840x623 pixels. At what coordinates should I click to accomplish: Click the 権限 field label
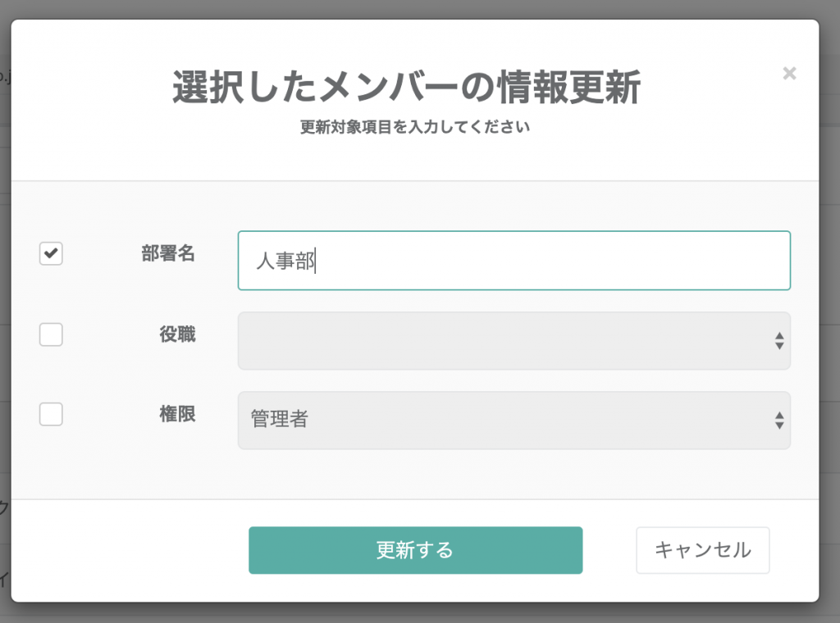(x=177, y=414)
